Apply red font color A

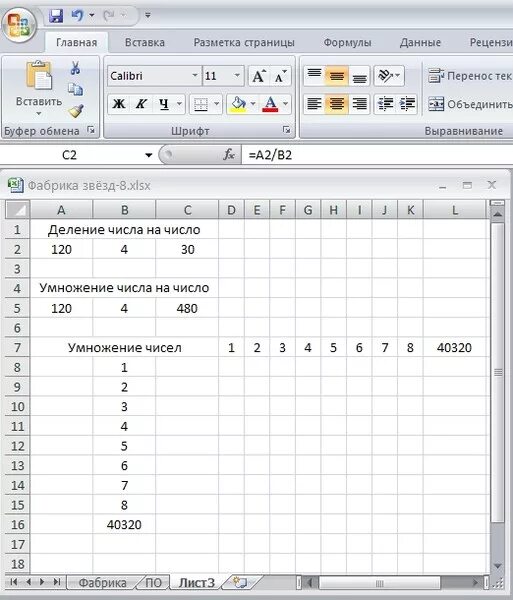270,104
